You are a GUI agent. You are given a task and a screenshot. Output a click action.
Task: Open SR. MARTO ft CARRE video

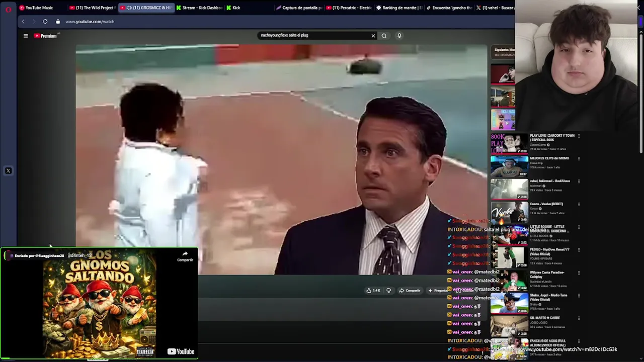click(x=545, y=318)
